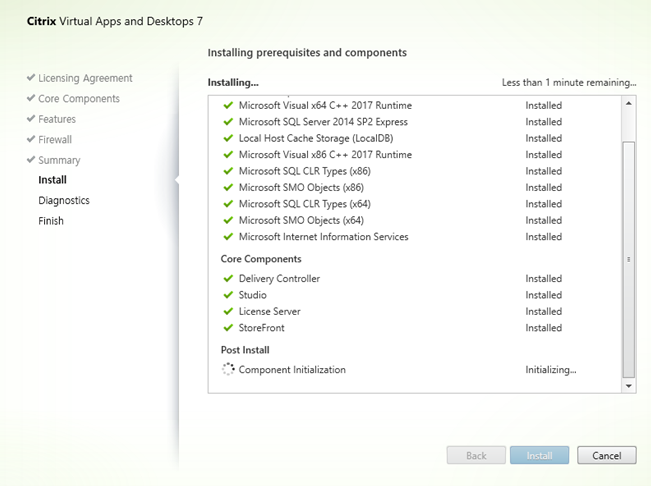
Task: Click checkmark beside Firewall step
Action: point(31,139)
